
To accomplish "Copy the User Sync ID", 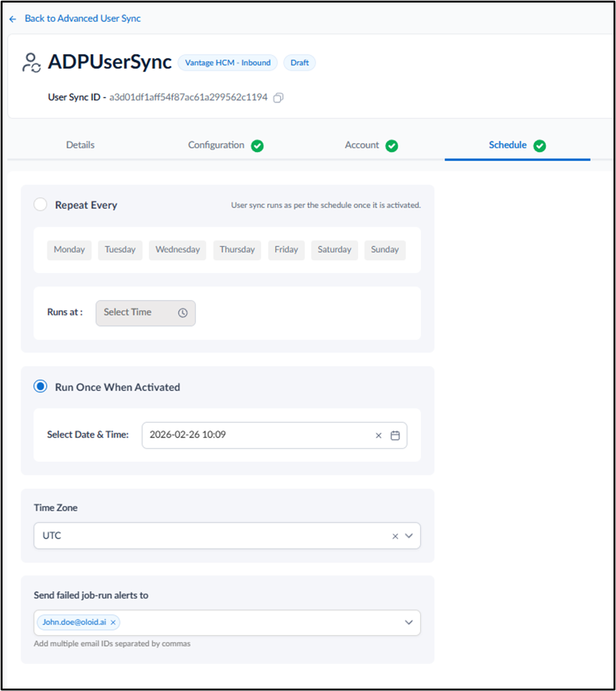I will 278,97.
